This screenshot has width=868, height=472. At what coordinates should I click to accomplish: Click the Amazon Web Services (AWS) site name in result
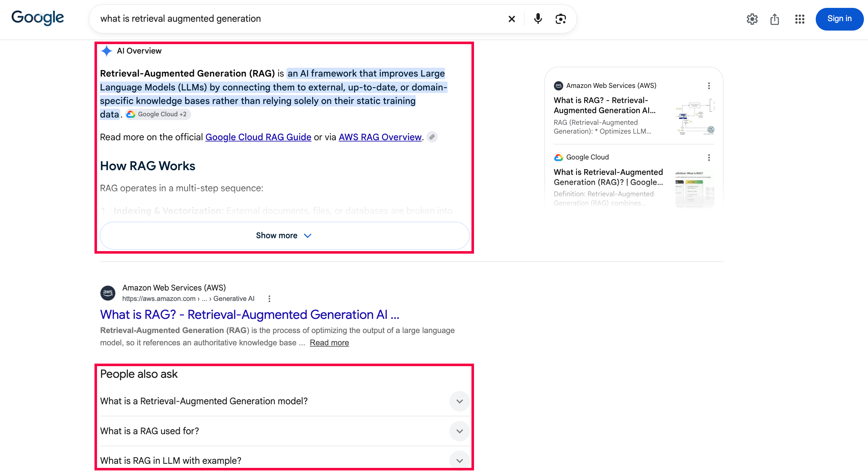(x=174, y=288)
